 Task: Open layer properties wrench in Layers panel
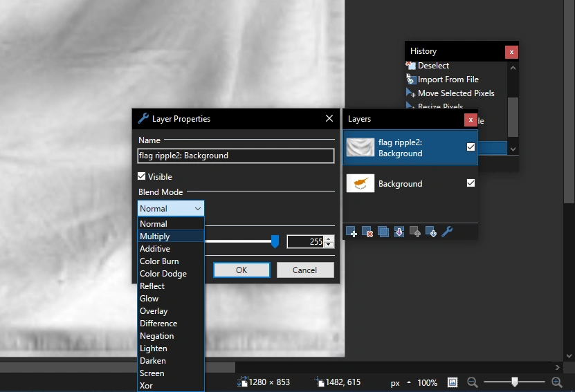447,232
